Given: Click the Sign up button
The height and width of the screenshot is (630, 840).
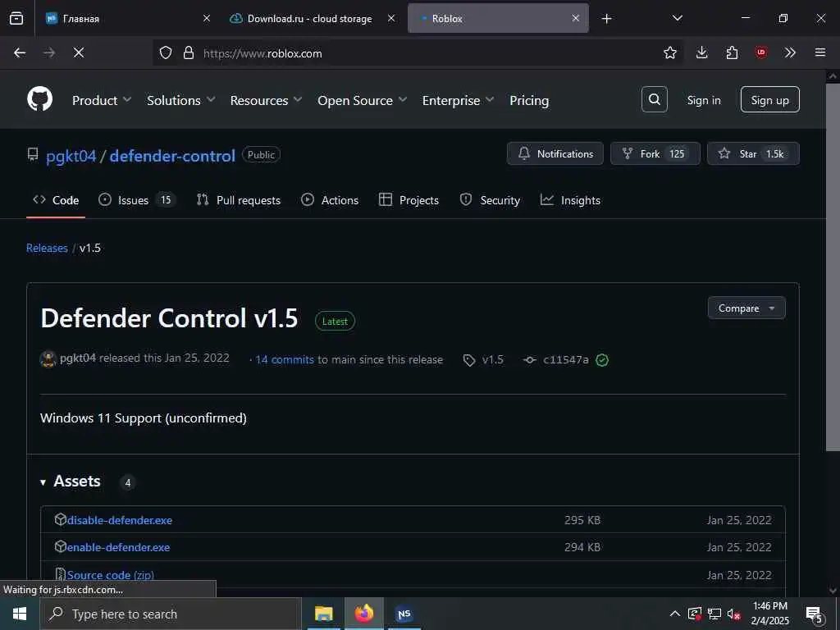Looking at the screenshot, I should coord(769,99).
